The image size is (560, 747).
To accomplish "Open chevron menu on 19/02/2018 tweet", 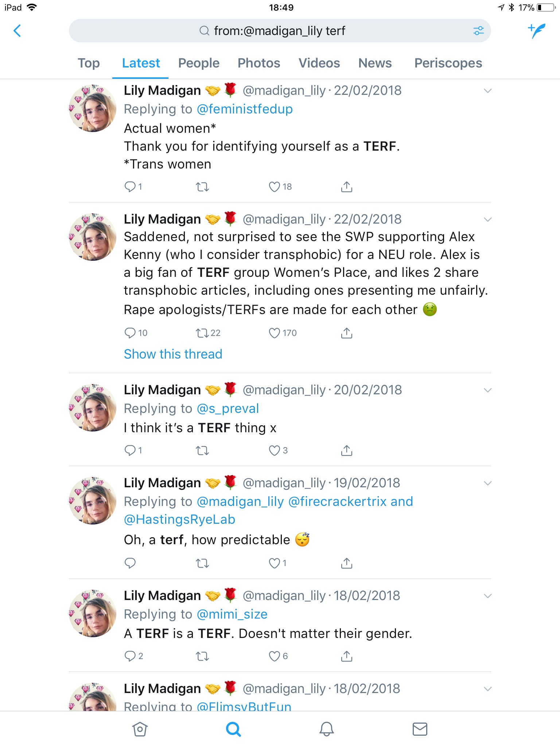I will pos(487,483).
